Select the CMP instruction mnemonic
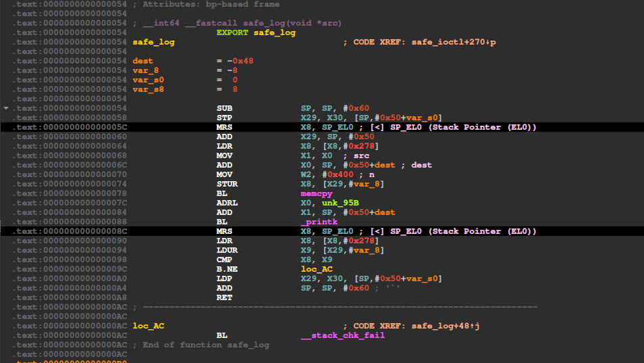644x363 pixels. coord(224,260)
